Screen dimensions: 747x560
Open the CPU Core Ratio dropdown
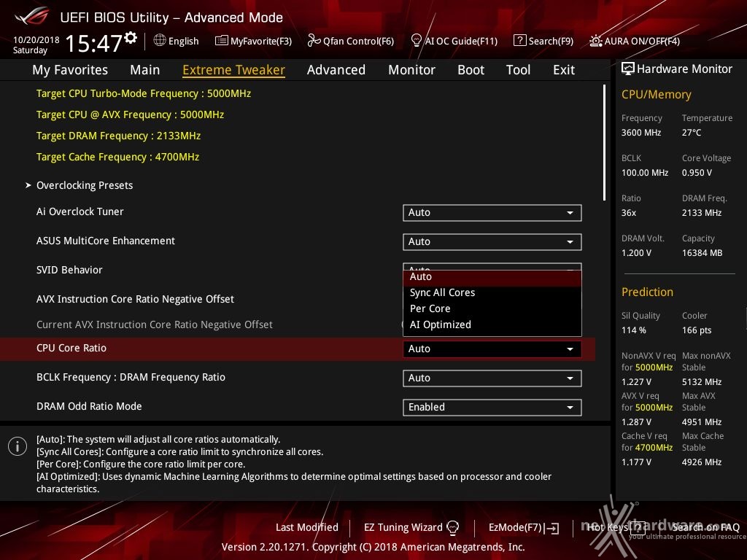(x=492, y=349)
